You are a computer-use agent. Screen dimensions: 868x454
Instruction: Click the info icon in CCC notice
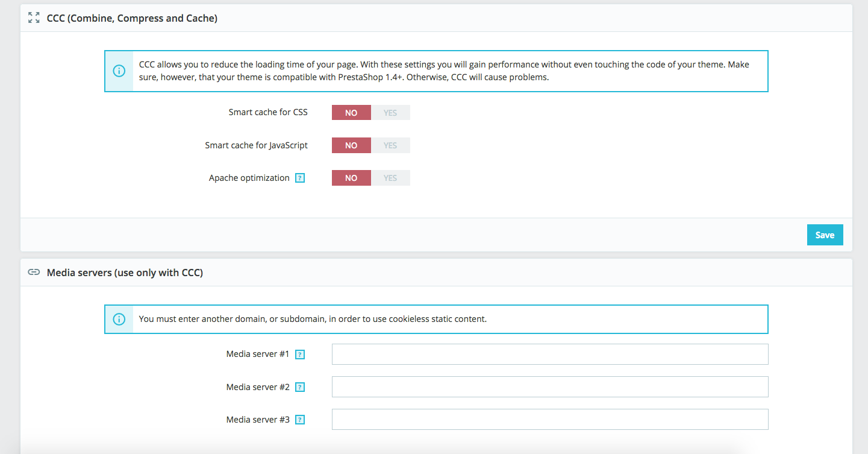tap(119, 71)
